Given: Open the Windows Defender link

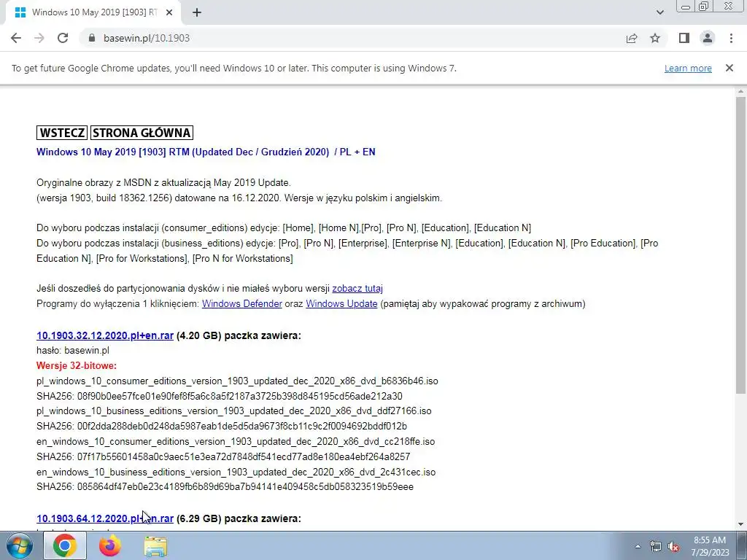Looking at the screenshot, I should click(x=242, y=304).
